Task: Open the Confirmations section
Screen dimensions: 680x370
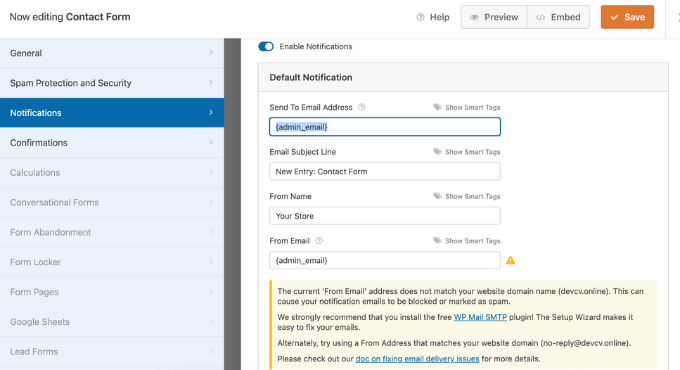Action: click(112, 142)
